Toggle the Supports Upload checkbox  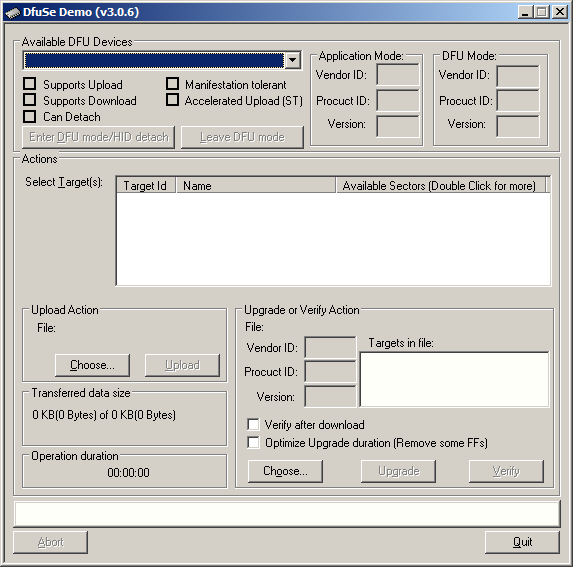[30, 84]
